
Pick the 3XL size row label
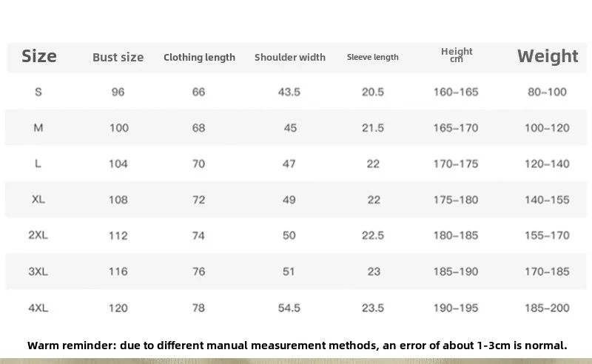(38, 272)
